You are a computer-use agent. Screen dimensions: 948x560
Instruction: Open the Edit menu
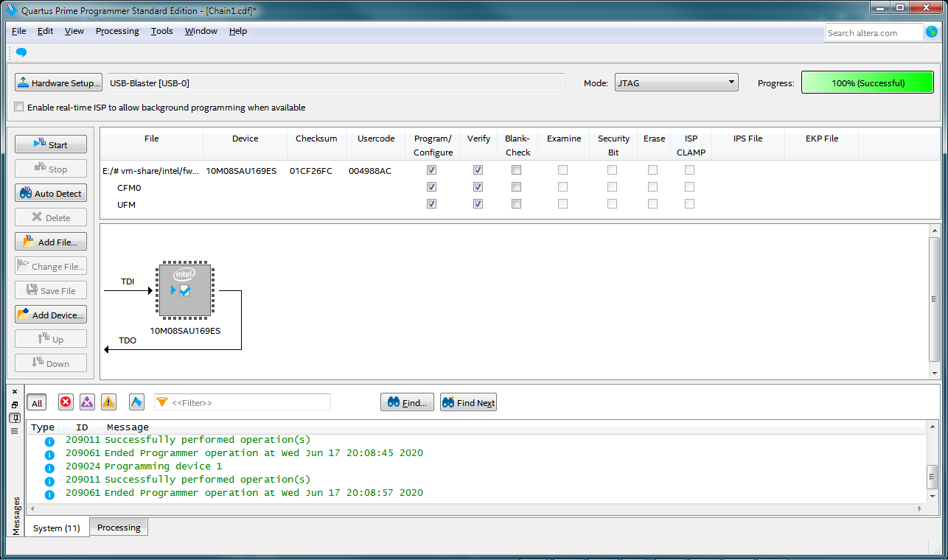click(46, 31)
